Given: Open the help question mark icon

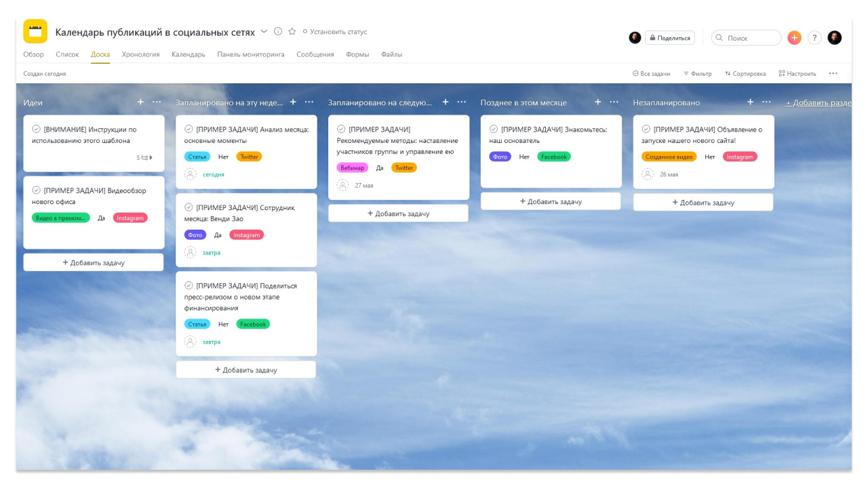Looking at the screenshot, I should point(814,38).
